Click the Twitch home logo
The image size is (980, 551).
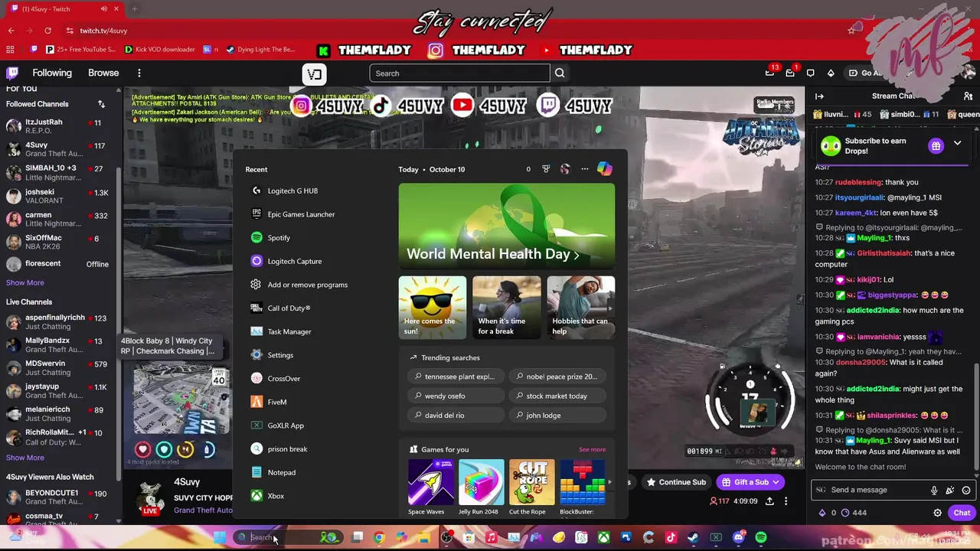coord(12,73)
